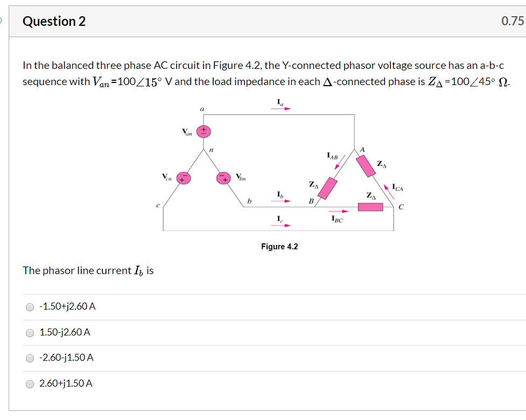
Task: Select the answer option 1.50-j2.60 A
Action: (30, 333)
